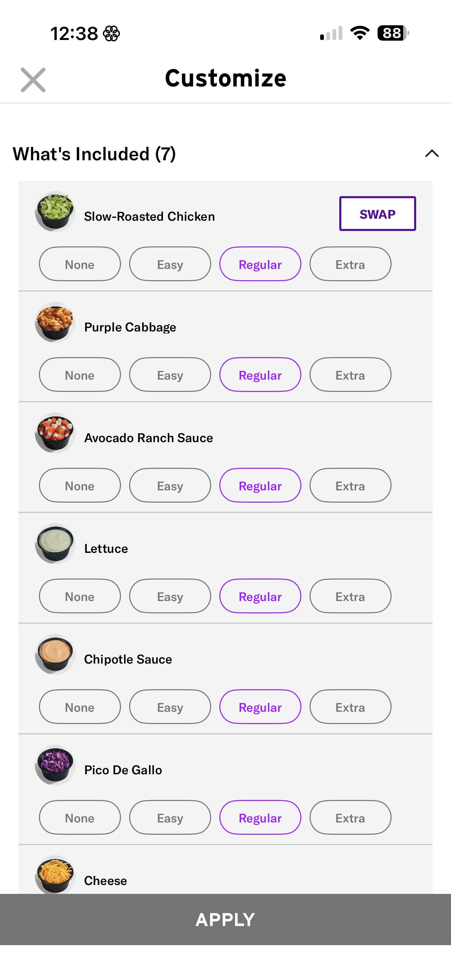Screen dimensions: 451x980
Task: Choose Extra for Chipotle Sauce
Action: point(350,707)
